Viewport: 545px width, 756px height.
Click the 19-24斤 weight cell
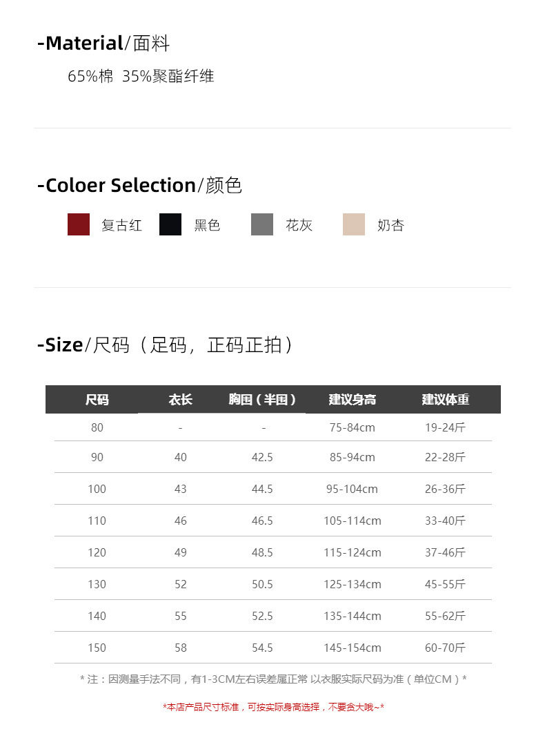coord(445,427)
